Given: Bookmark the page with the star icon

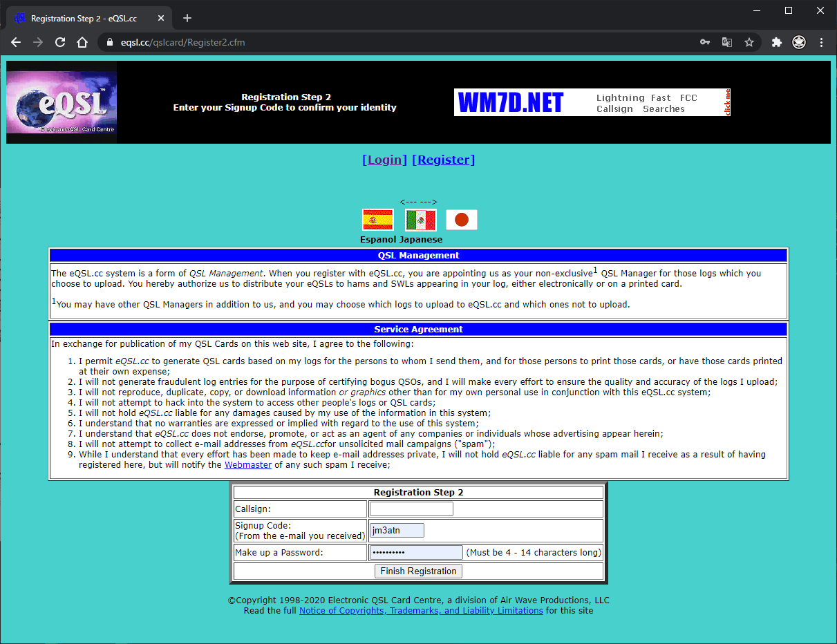Looking at the screenshot, I should point(749,42).
